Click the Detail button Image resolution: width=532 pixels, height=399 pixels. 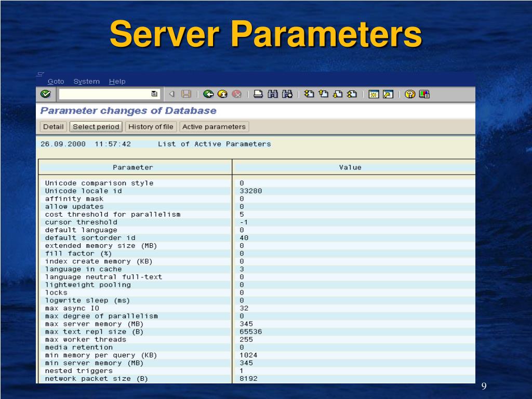pos(52,126)
